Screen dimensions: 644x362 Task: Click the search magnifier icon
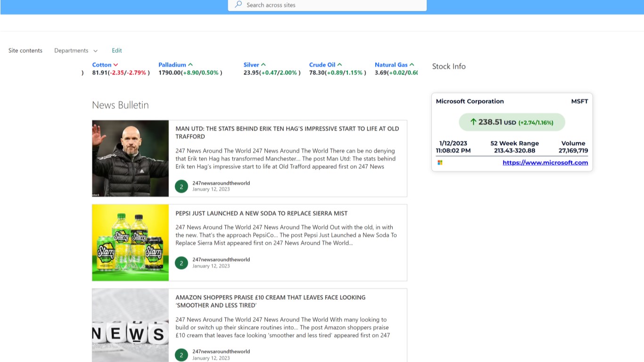coord(239,4)
